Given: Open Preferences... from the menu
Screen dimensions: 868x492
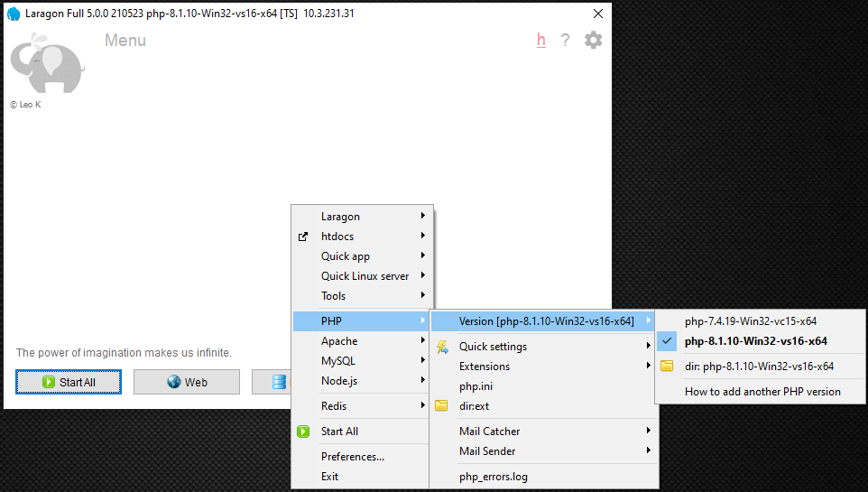Looking at the screenshot, I should pos(362,457).
